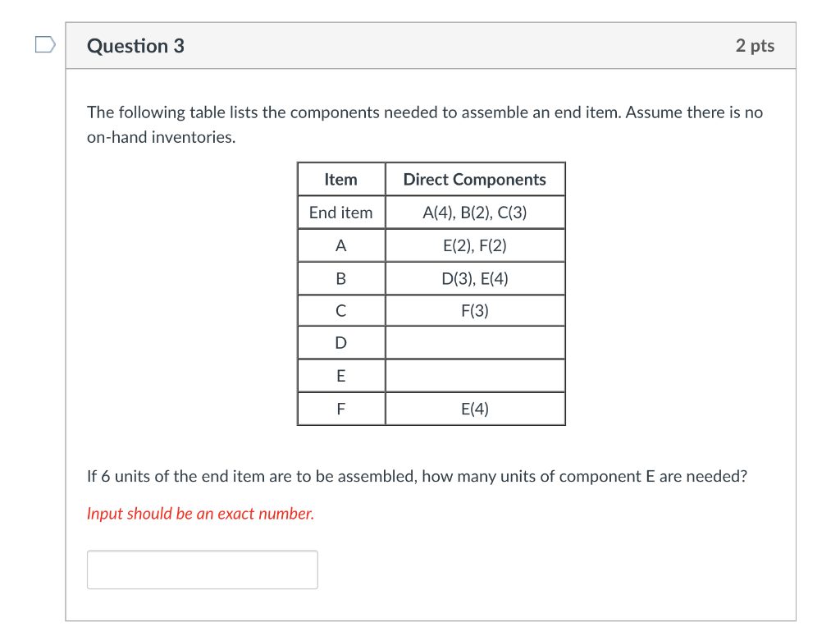The image size is (840, 636).
Task: Select item E in the table
Action: tap(340, 375)
